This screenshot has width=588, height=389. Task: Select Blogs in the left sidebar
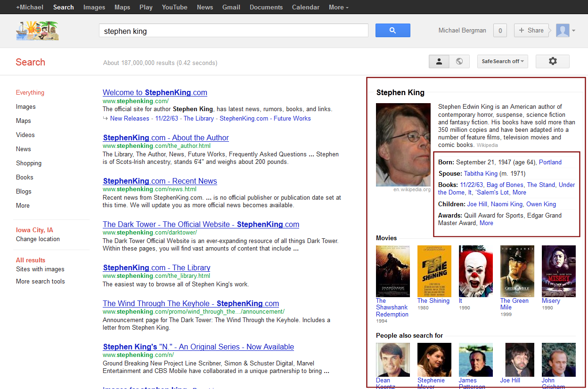24,192
